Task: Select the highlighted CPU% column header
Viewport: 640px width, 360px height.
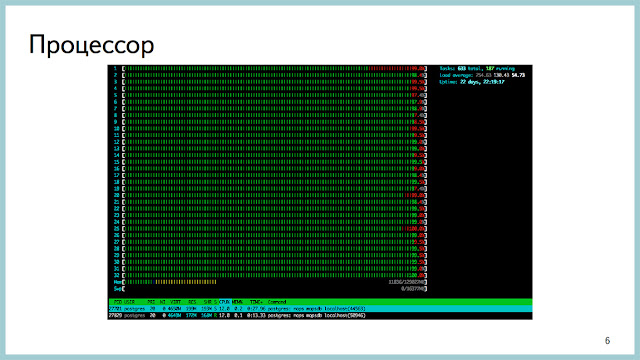Action: [224, 302]
